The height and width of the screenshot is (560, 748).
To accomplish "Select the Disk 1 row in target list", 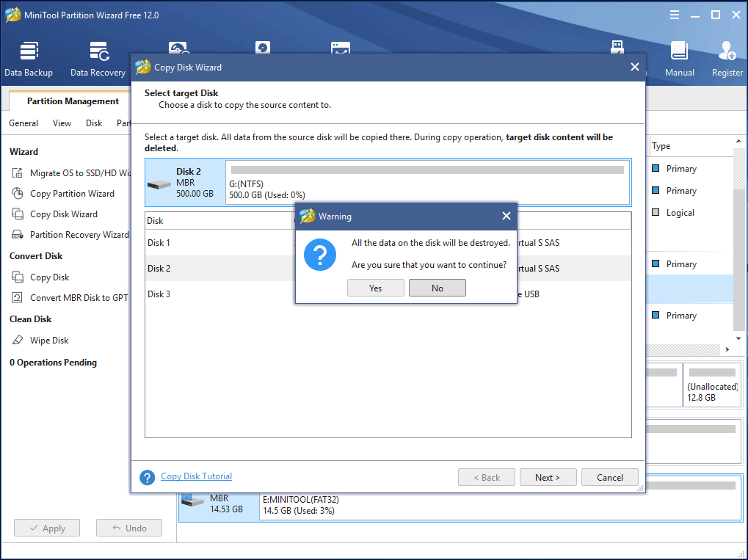I will (388, 242).
